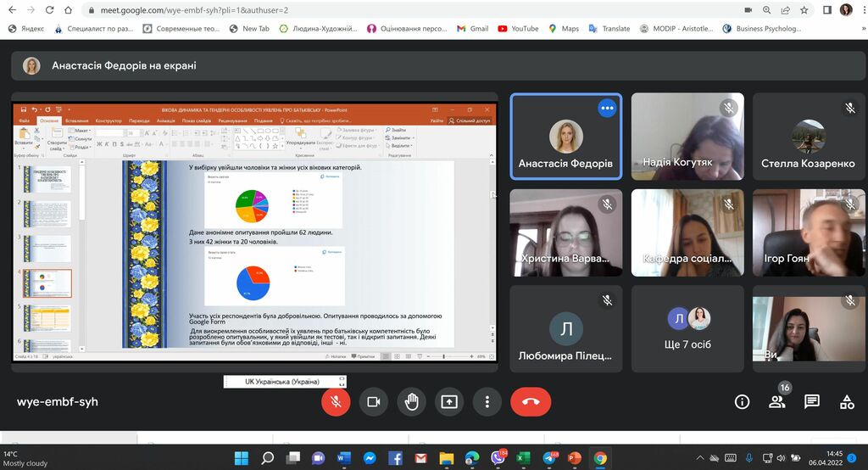Raise hand in the meeting
Screen dimensions: 868x470
(411, 401)
